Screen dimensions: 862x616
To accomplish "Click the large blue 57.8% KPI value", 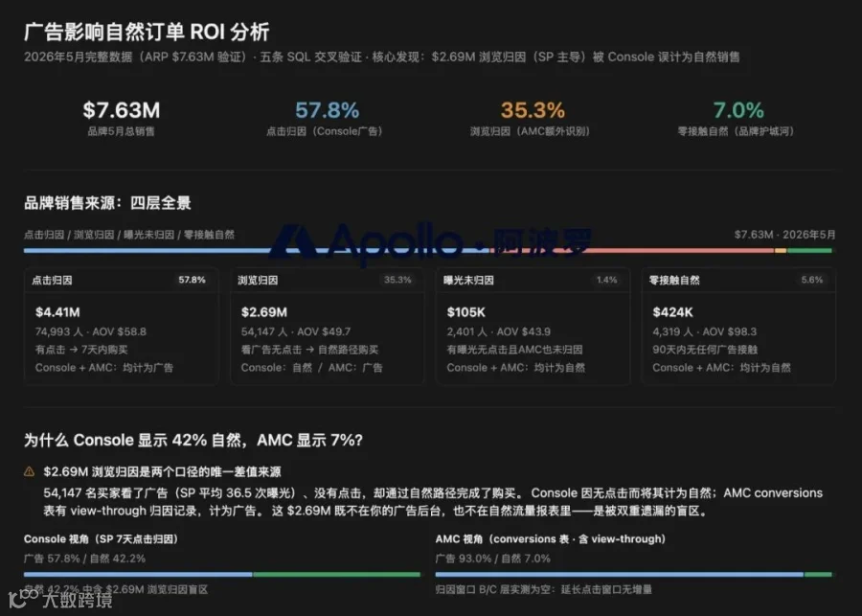I will 328,110.
